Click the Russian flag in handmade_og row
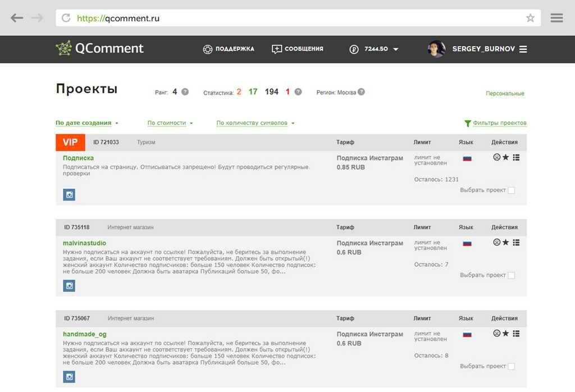 pos(467,334)
